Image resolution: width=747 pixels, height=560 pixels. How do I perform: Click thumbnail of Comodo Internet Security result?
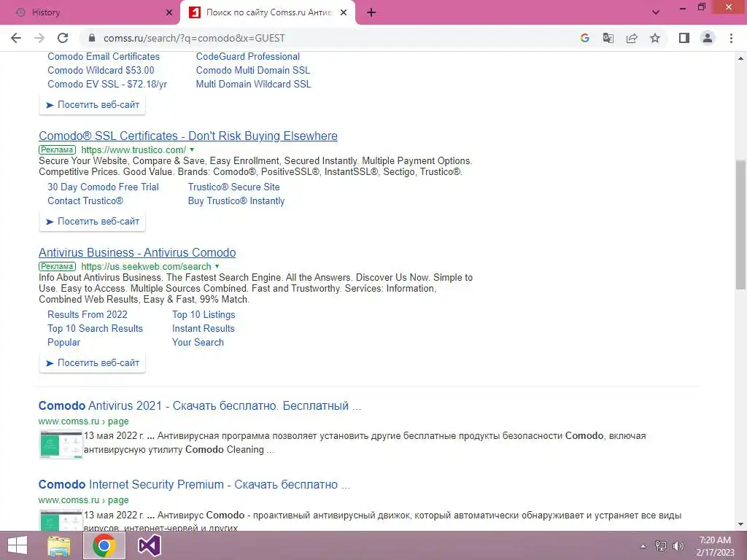click(x=61, y=520)
